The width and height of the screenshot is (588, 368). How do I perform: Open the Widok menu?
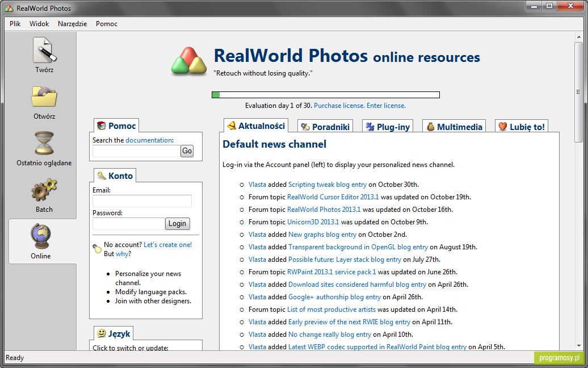point(39,24)
